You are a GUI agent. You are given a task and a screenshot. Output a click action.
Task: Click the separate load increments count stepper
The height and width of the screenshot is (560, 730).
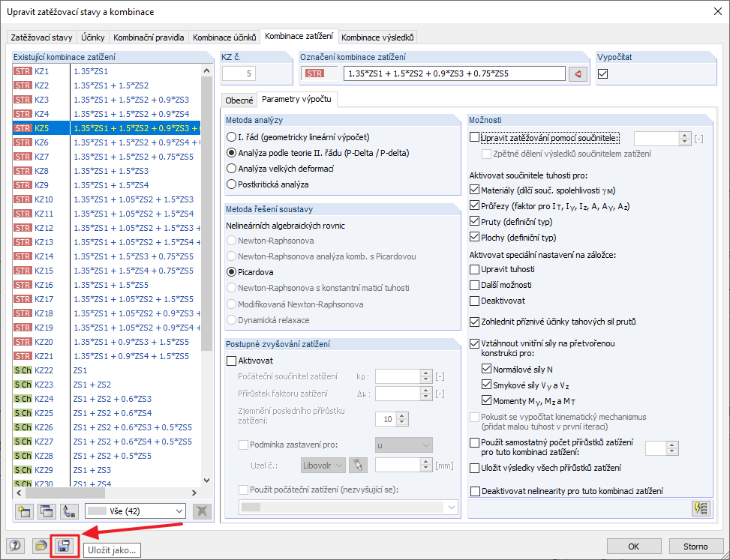click(x=671, y=448)
